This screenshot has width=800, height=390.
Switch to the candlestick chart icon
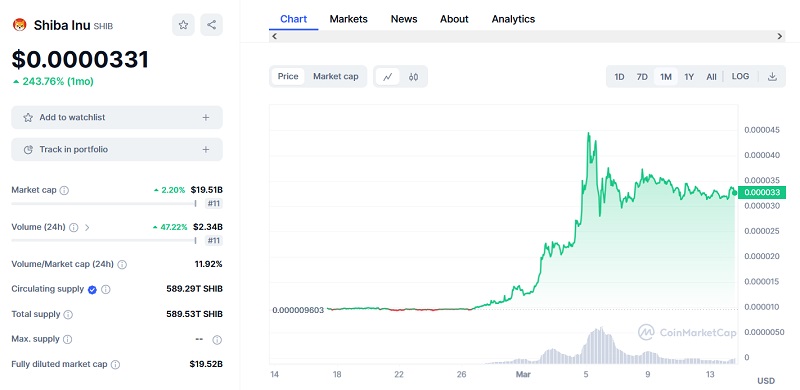point(413,77)
